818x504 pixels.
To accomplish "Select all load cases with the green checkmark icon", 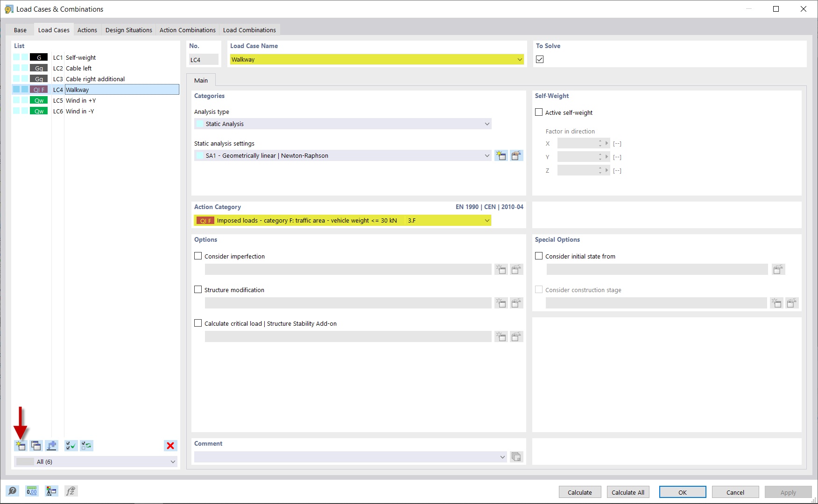I will (x=71, y=446).
